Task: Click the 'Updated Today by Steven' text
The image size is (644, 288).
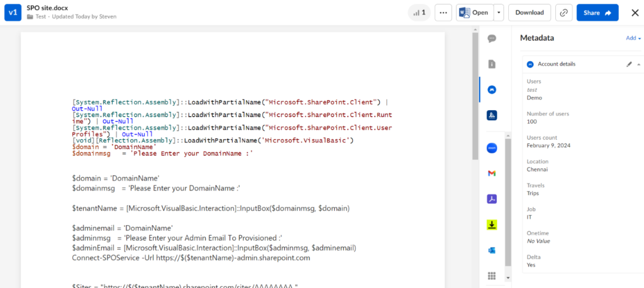Action: coord(84,16)
